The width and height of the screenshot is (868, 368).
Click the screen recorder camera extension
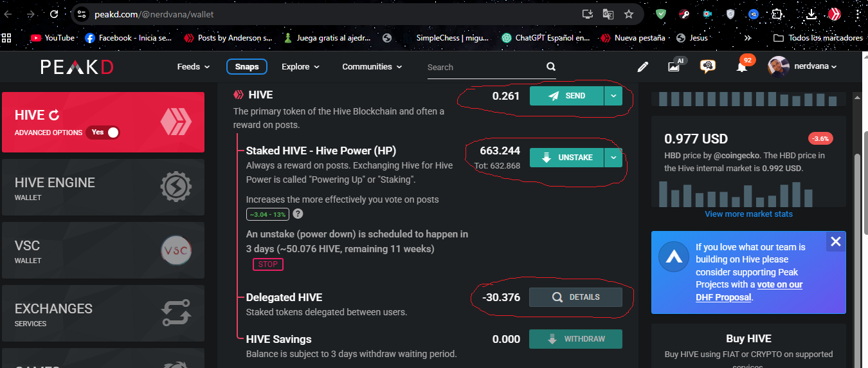(707, 14)
